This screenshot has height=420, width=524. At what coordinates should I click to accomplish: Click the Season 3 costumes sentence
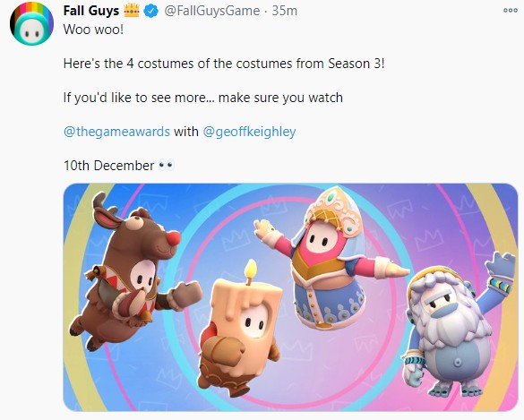coord(224,64)
